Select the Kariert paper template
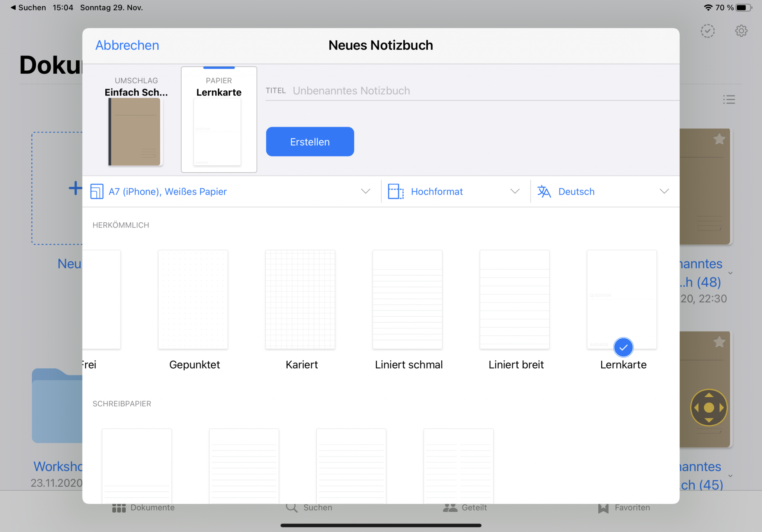762x532 pixels. pos(300,300)
